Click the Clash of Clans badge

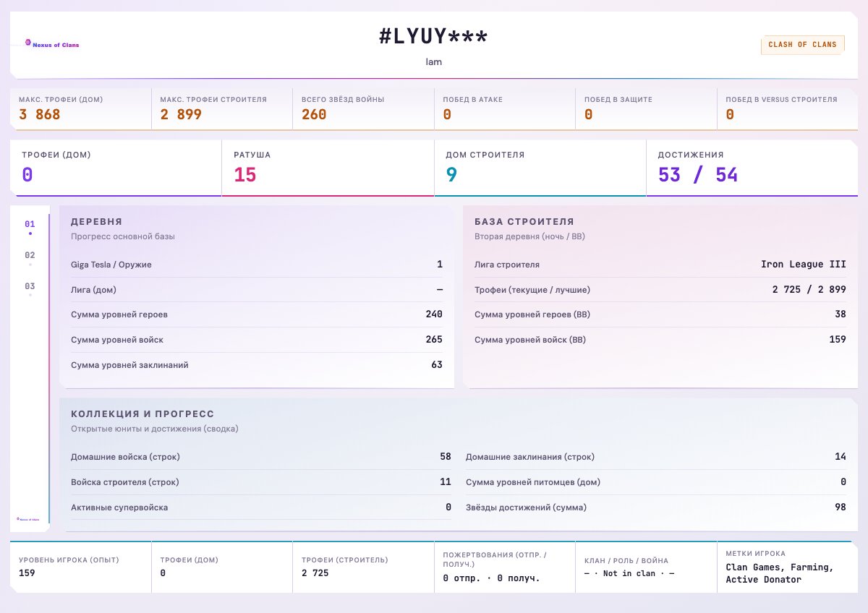click(x=802, y=45)
